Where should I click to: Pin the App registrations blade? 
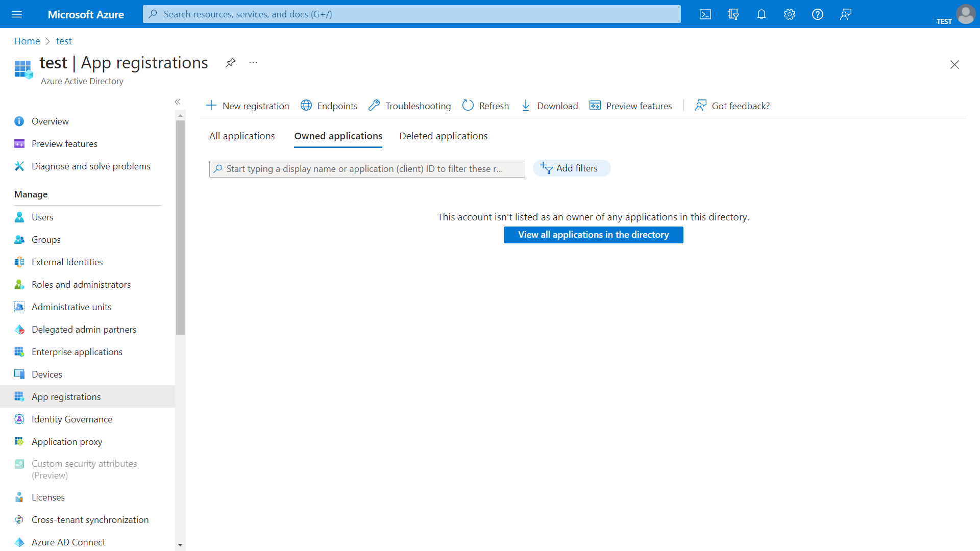click(x=231, y=63)
